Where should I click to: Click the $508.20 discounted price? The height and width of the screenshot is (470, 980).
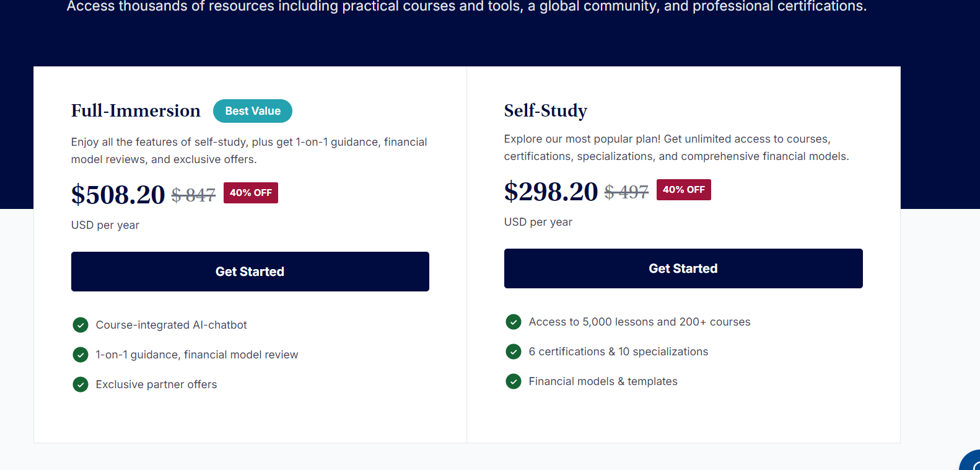click(x=118, y=195)
